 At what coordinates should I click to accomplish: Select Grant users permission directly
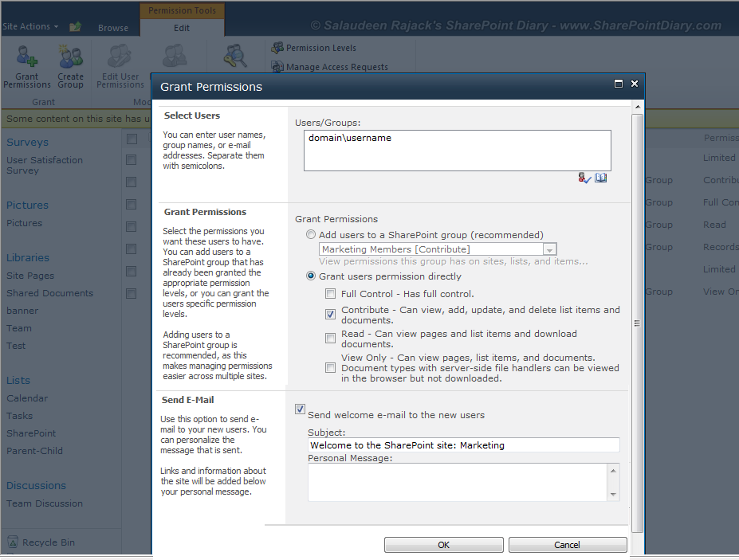(311, 276)
